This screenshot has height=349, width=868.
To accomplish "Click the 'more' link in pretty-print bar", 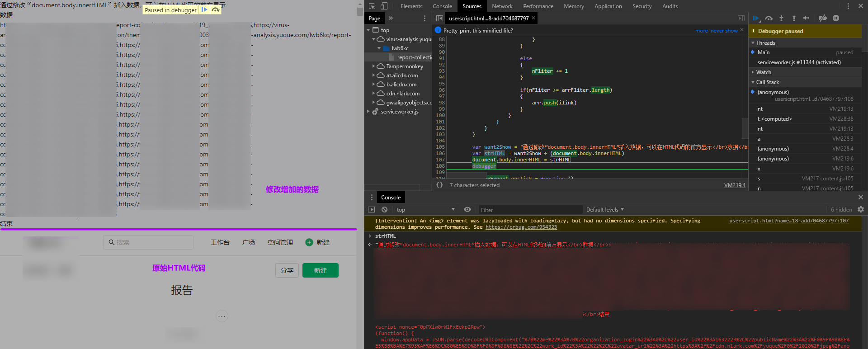I will point(702,31).
